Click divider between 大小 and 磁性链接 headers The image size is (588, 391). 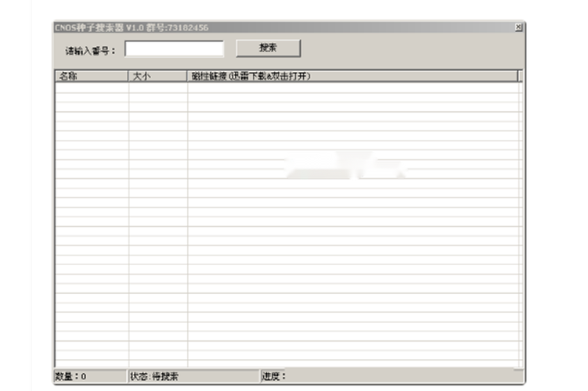coord(187,77)
